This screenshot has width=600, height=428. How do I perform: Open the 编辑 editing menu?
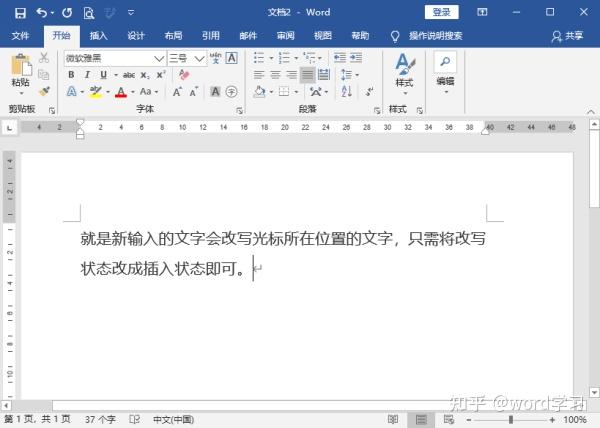coord(445,75)
